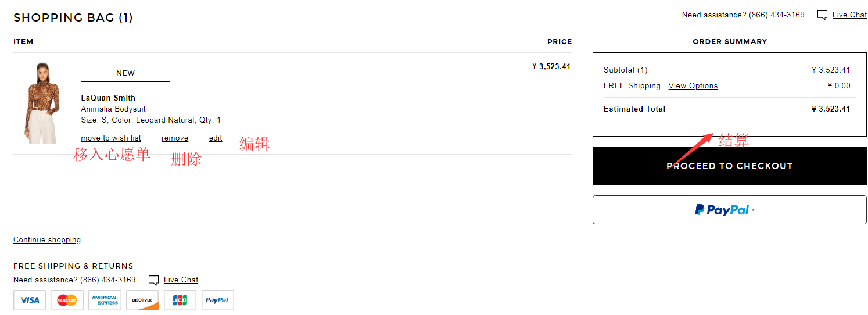Click the NEW badge on the item

(x=125, y=73)
